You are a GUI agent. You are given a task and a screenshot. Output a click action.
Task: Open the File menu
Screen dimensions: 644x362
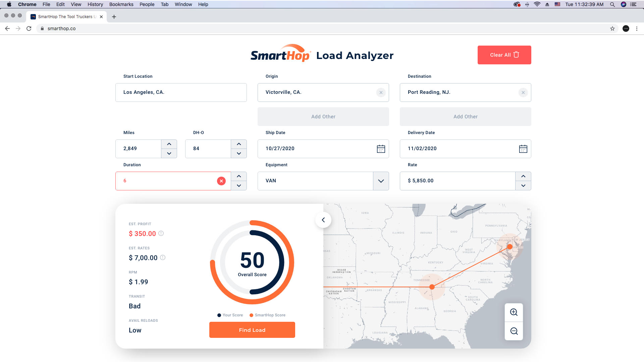[x=46, y=4]
